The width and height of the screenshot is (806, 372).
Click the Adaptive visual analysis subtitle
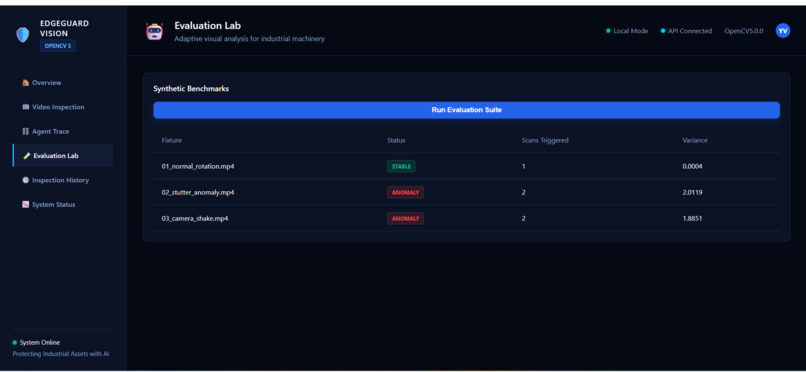pyautogui.click(x=249, y=39)
